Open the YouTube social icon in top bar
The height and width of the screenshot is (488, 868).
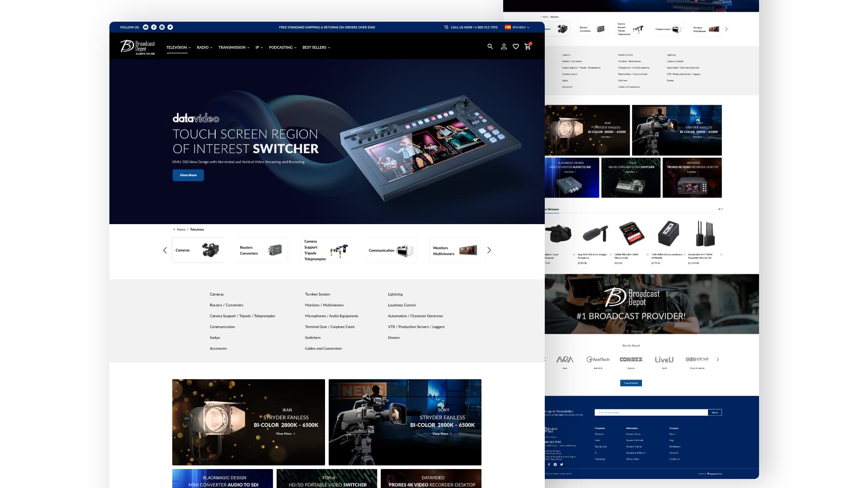146,27
